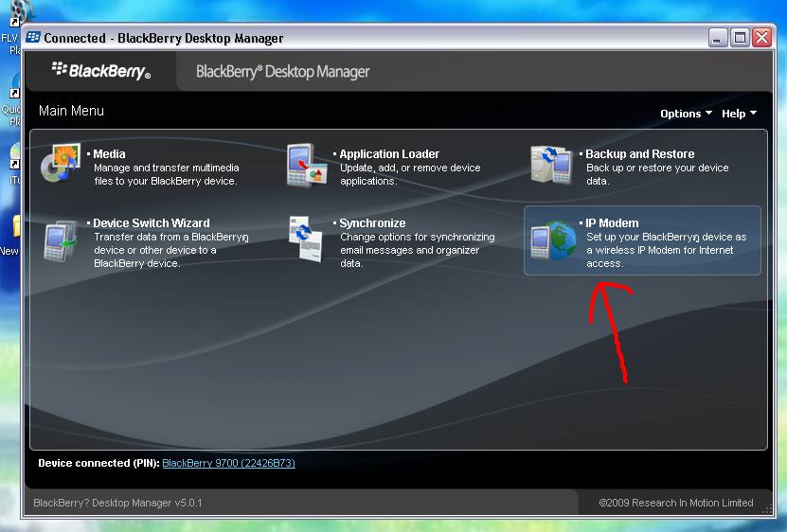Viewport: 787px width, 532px height.
Task: Open the Backup and Restore icon
Action: [552, 164]
